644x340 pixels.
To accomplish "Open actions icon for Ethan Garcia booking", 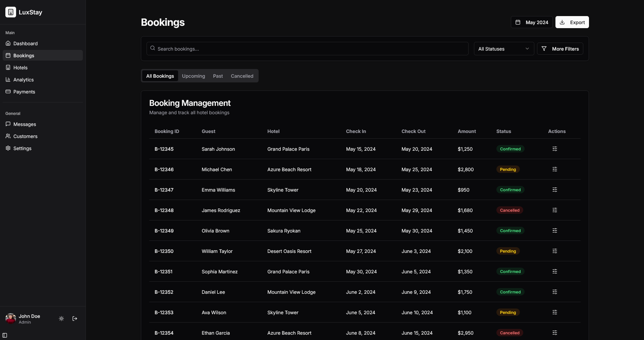I will pyautogui.click(x=555, y=333).
